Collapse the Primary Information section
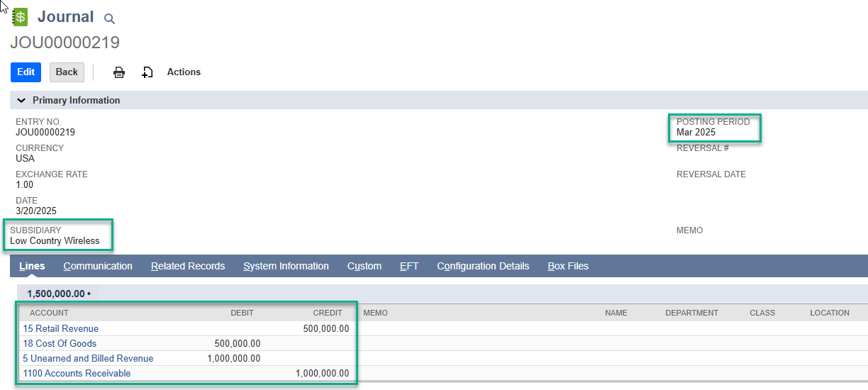The image size is (868, 390). 21,101
